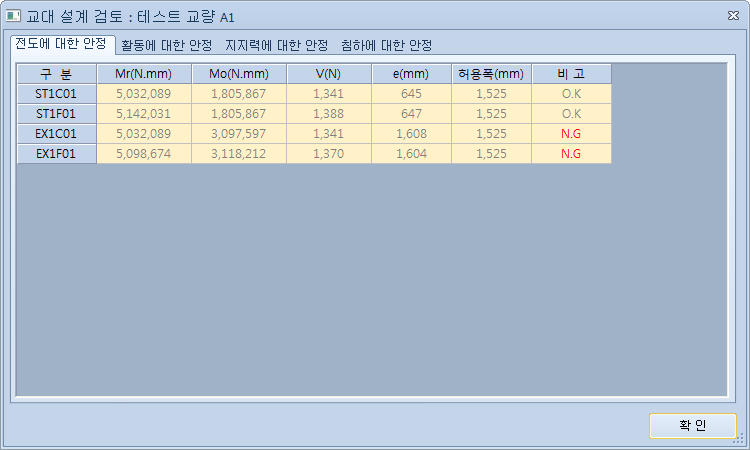Viewport: 750px width, 450px height.
Task: Confirm with the 확인 button
Action: 693,425
